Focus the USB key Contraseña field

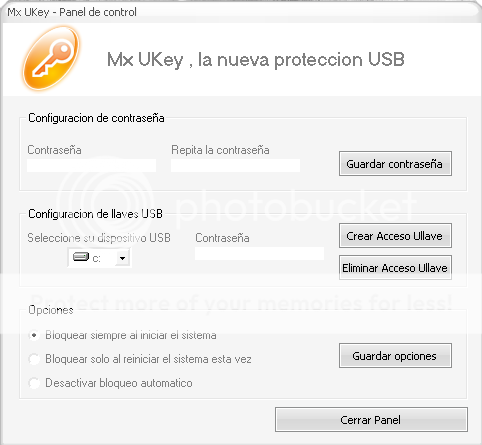click(259, 253)
